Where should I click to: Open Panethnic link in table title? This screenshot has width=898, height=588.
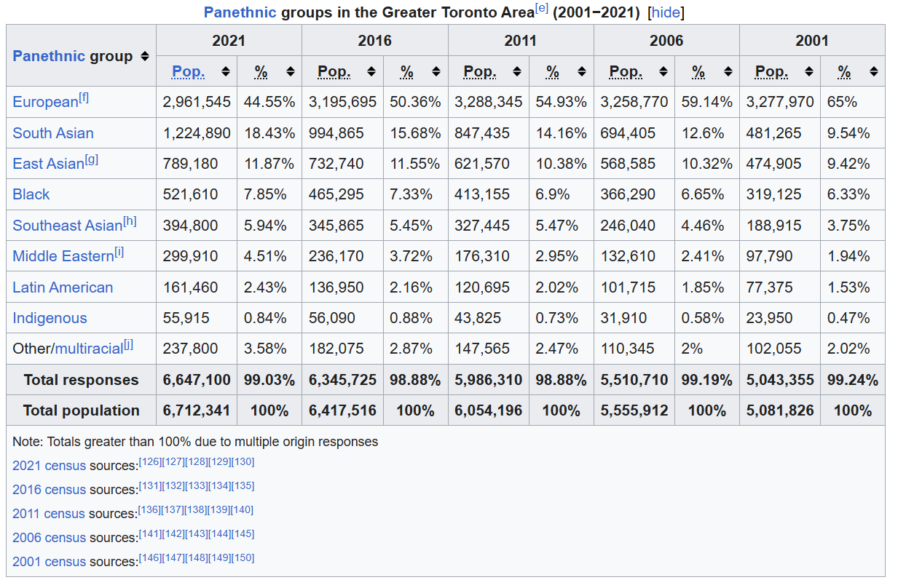coord(240,12)
